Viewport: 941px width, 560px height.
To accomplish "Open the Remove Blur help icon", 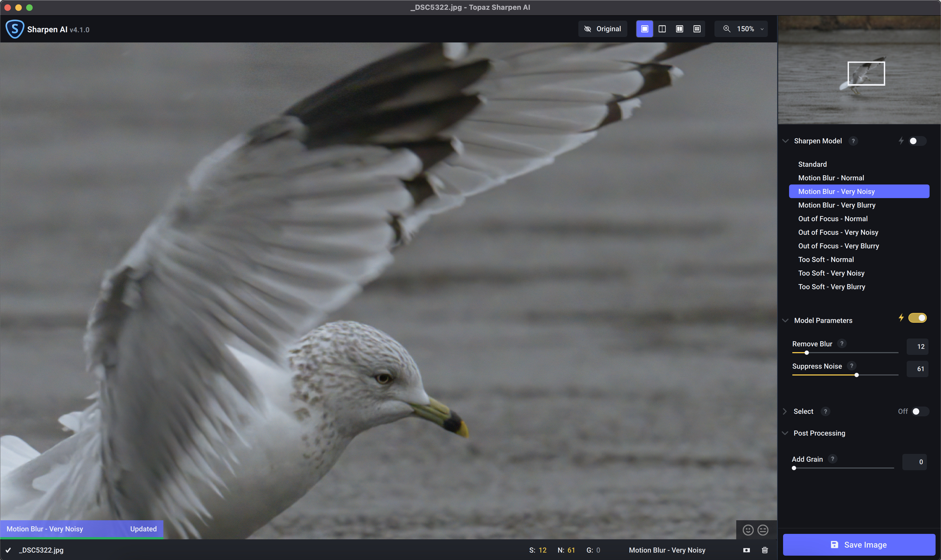I will pos(842,343).
